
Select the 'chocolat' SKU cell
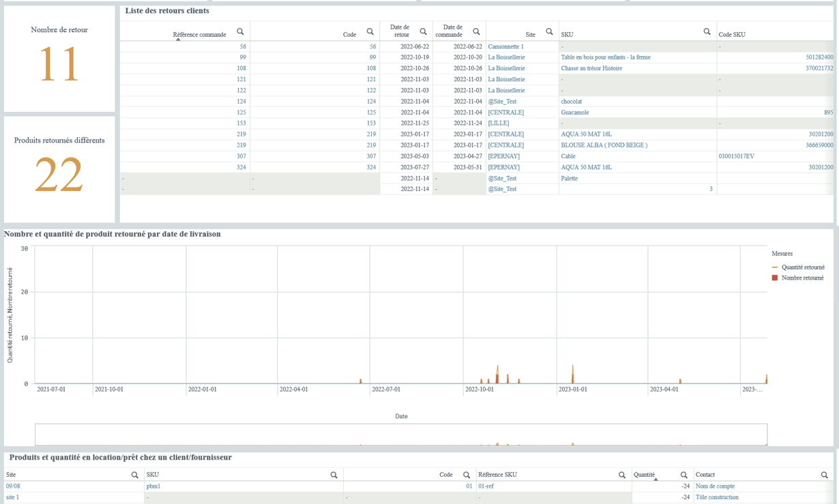[x=572, y=102]
